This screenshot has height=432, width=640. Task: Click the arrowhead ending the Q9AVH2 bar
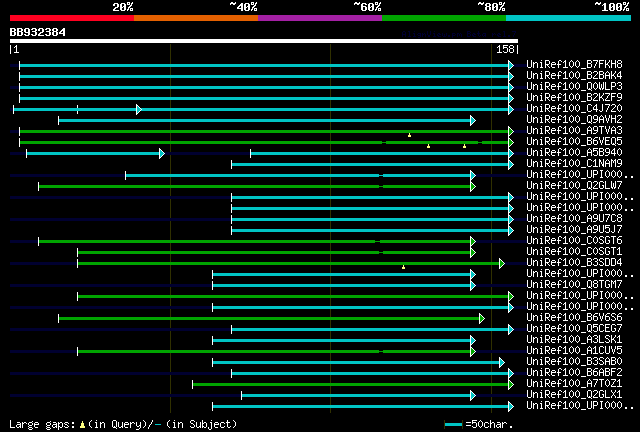(x=473, y=120)
